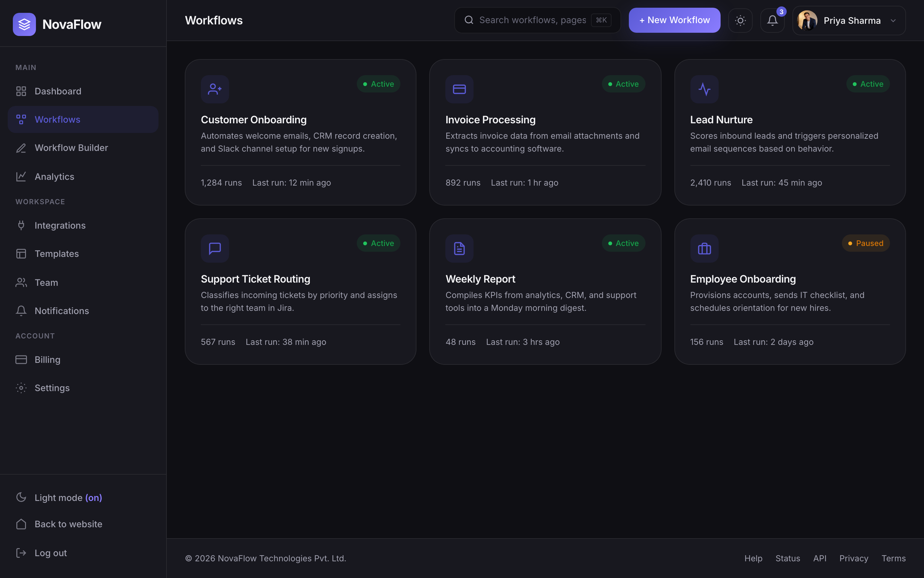Select Workflows in the sidebar
This screenshot has height=578, width=924.
[83, 119]
